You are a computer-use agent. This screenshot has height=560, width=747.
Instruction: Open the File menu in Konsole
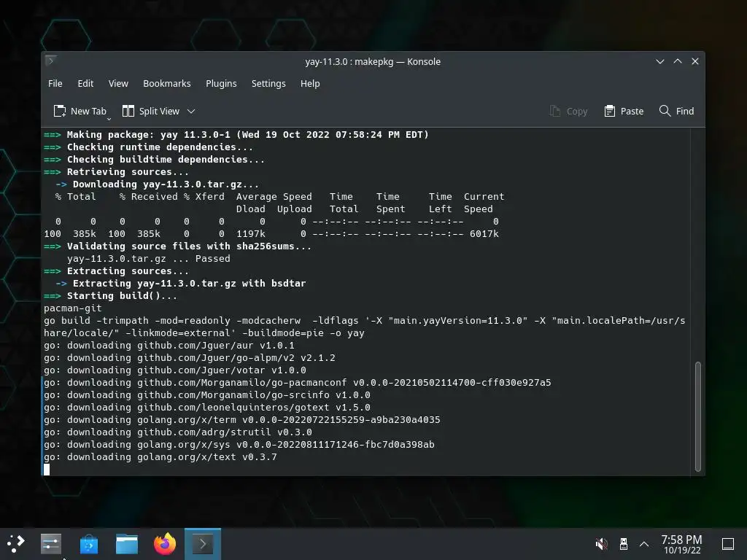tap(55, 83)
